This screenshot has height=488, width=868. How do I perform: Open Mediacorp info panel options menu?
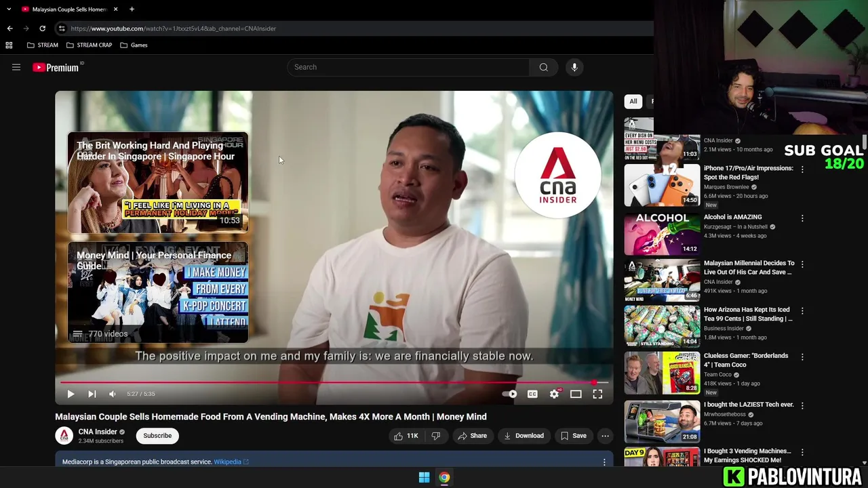tap(604, 462)
